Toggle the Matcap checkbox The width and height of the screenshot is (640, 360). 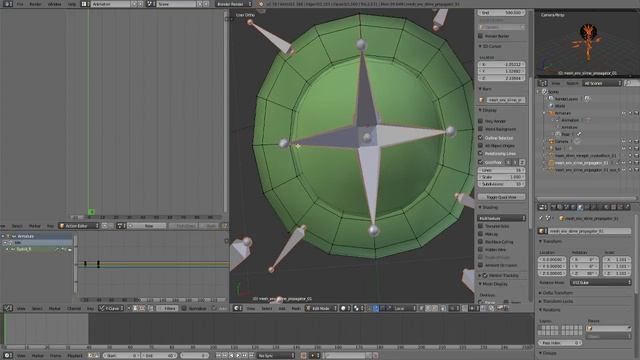[481, 234]
